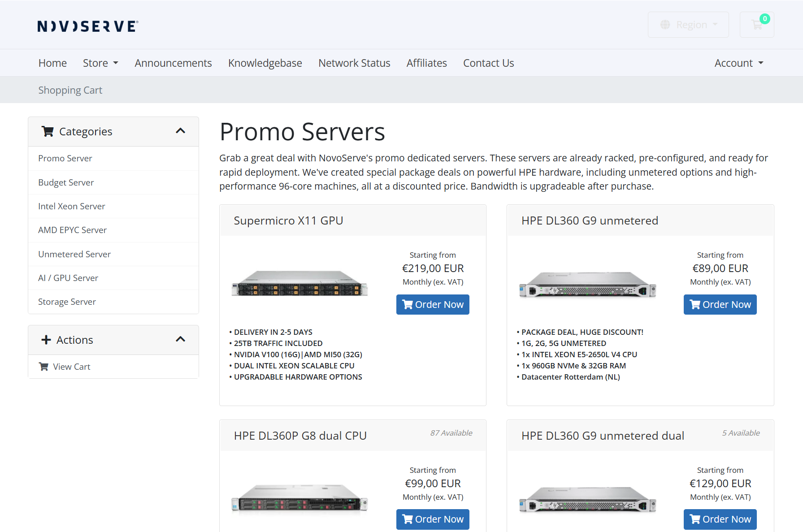Image resolution: width=803 pixels, height=532 pixels.
Task: Click '25TB TRAFFIC INCLUDED' bullet
Action: 278,343
